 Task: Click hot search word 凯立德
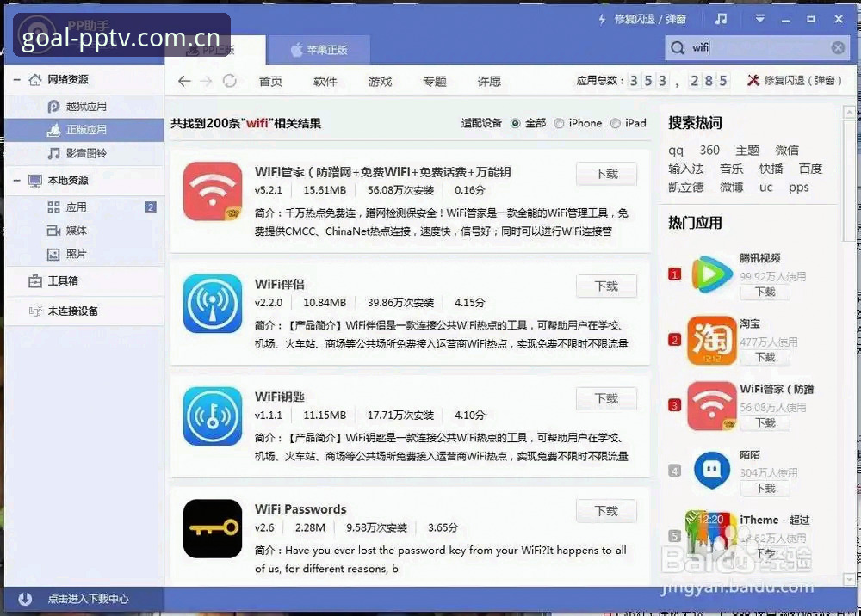[x=686, y=187]
